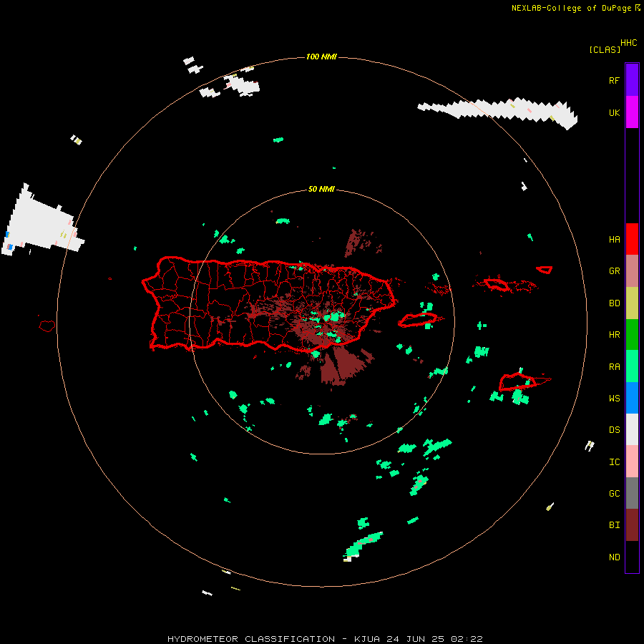
Task: Click the BD legend label
Action: pyautogui.click(x=614, y=303)
